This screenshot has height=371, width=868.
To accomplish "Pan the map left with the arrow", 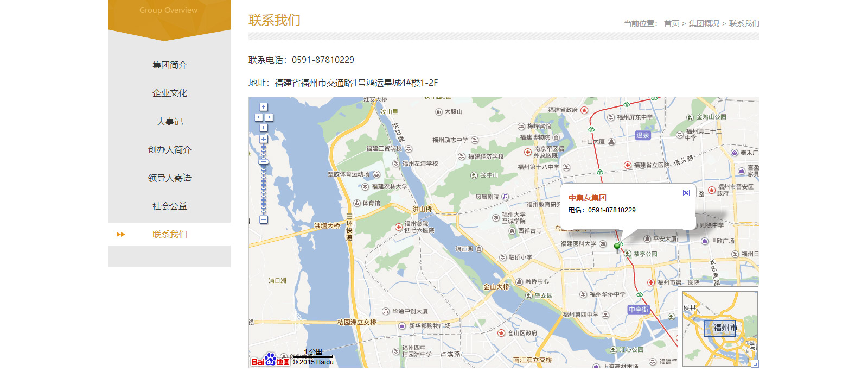I will (258, 117).
